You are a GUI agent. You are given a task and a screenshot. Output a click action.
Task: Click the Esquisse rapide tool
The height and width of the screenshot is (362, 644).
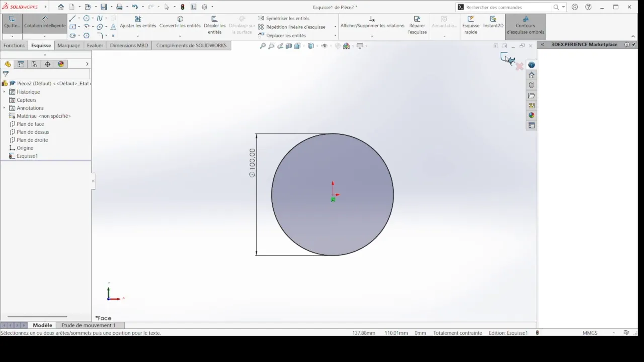(471, 25)
